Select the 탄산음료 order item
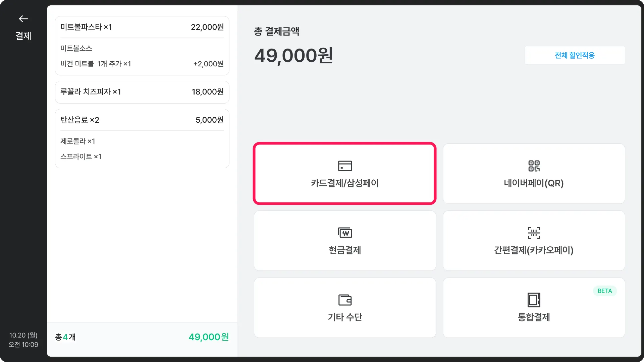 tap(80, 120)
